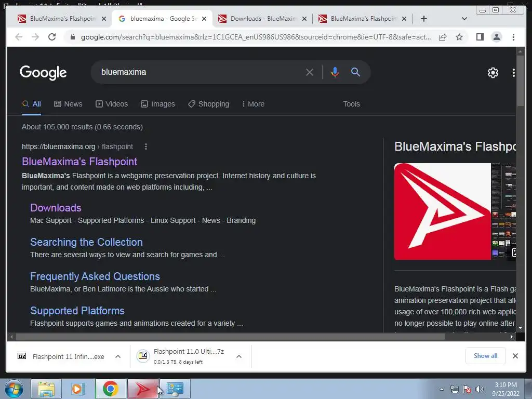The image size is (532, 399).
Task: Reload the Google search page
Action: tap(52, 37)
